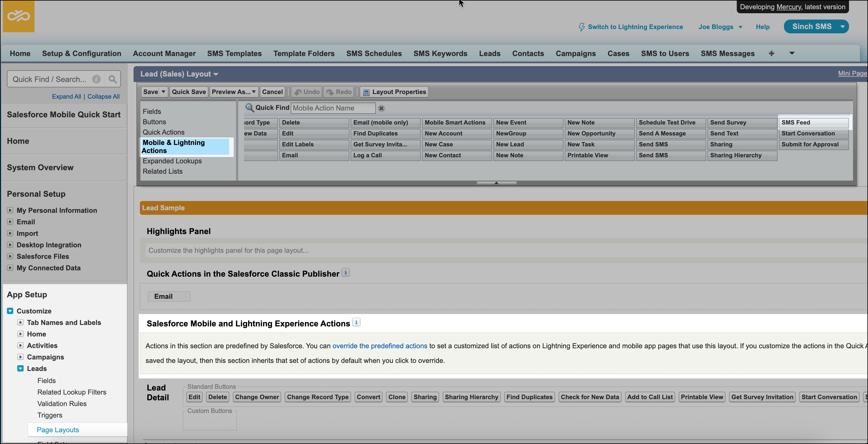Click the palette Quick Find magnifier icon
The height and width of the screenshot is (444, 868).
pyautogui.click(x=250, y=108)
